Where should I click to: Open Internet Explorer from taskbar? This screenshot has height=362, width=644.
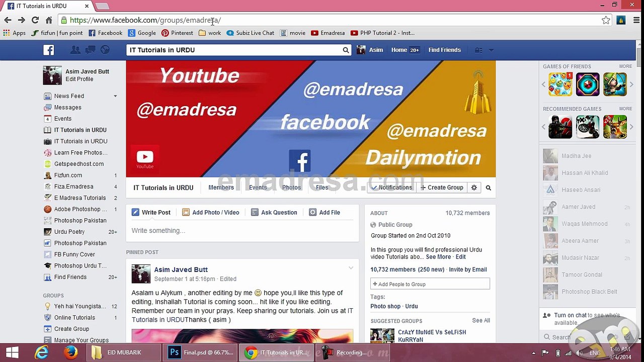pyautogui.click(x=41, y=352)
